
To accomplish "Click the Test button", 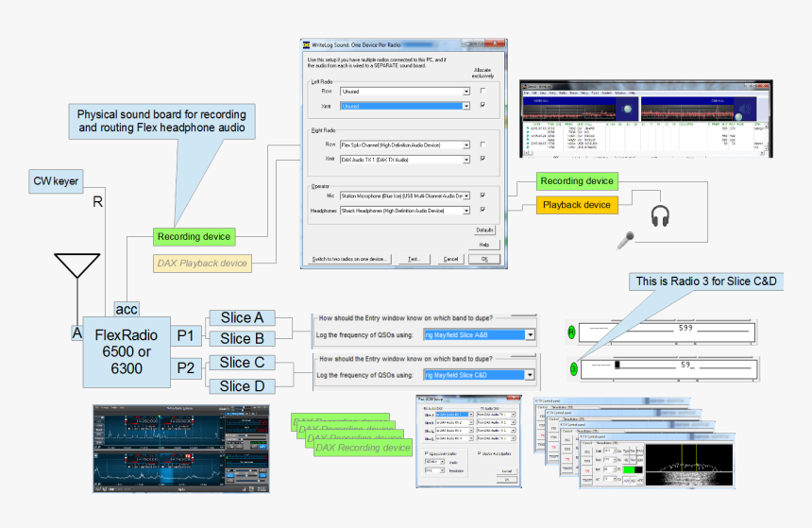I will point(414,259).
